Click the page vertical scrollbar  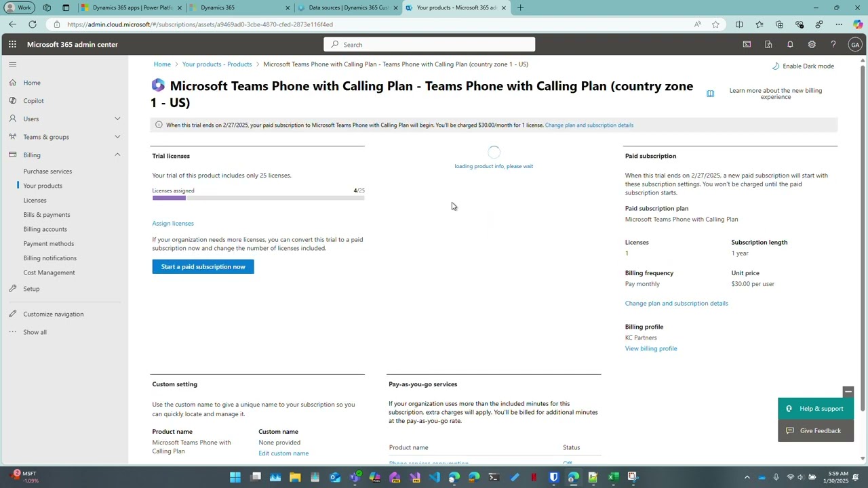863,237
